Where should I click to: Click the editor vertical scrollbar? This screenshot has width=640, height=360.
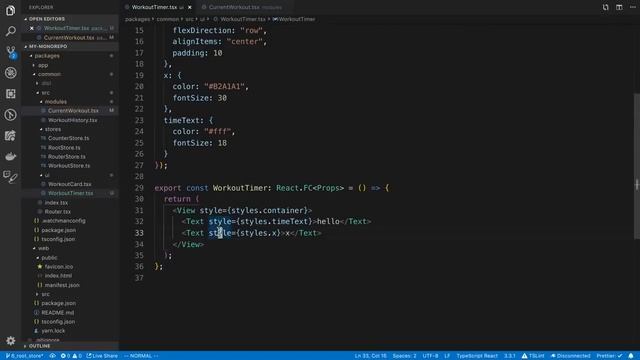click(636, 167)
